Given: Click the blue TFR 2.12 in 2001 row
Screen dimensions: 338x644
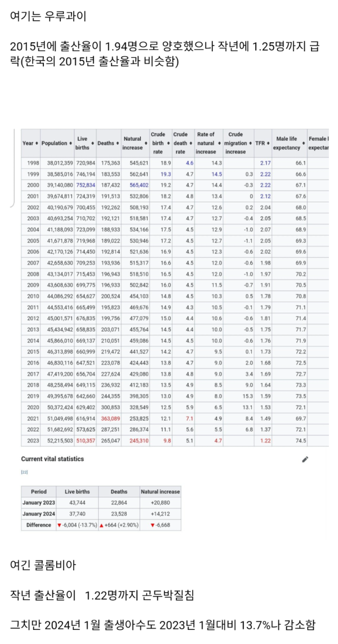Looking at the screenshot, I should click(266, 196).
